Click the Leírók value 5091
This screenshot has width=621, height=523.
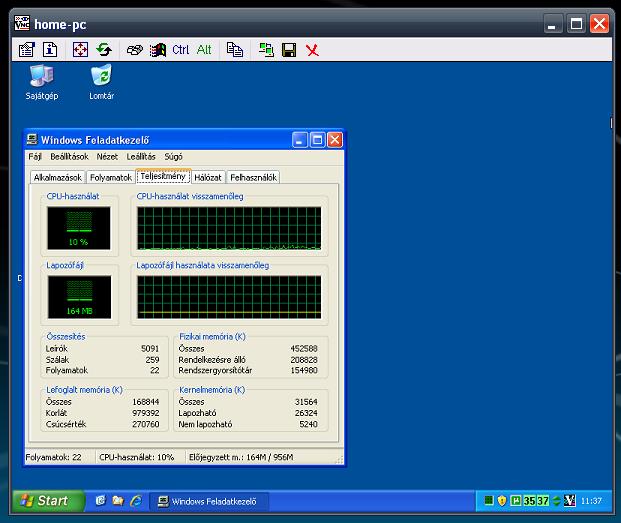pos(150,348)
